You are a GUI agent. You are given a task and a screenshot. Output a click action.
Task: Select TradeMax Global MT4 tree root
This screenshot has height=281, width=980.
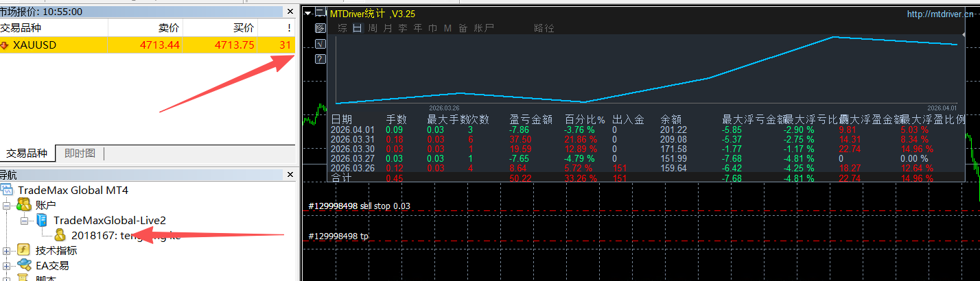(x=73, y=190)
